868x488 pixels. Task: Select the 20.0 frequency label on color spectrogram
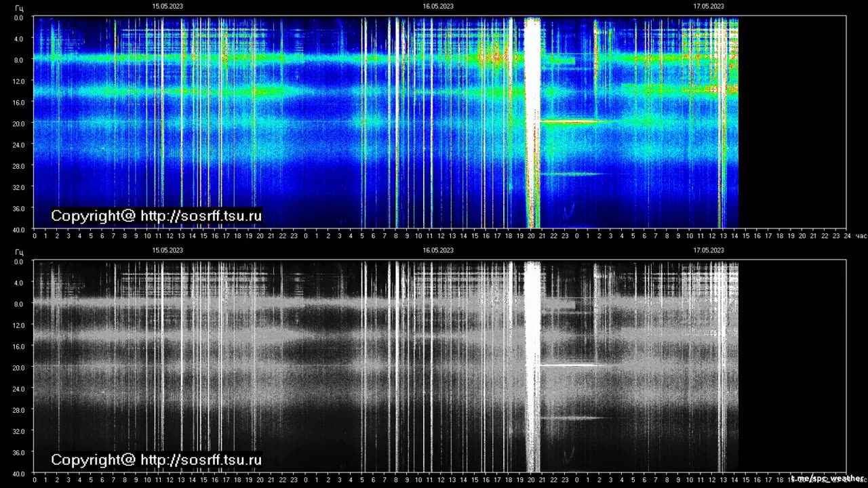tap(19, 123)
